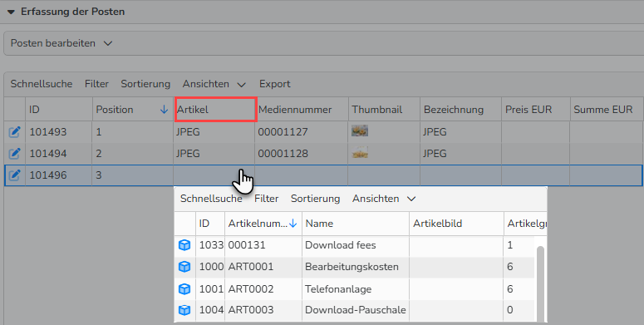
Task: Click the article popup vertical scrollbar
Action: tap(540, 283)
